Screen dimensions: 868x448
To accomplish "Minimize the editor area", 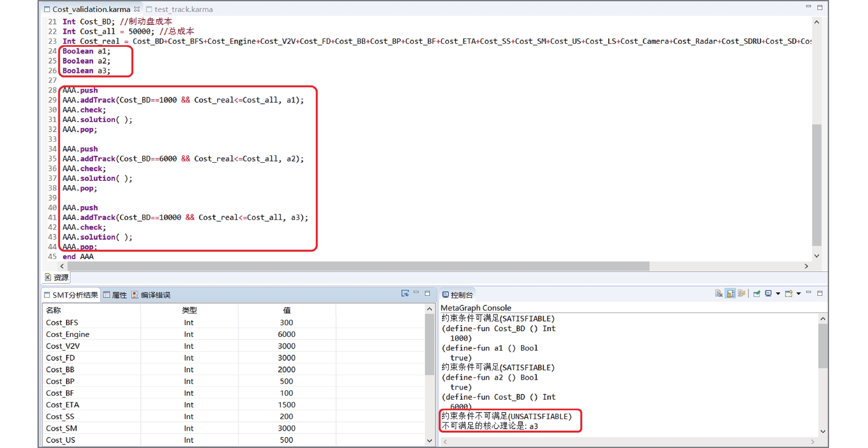I will (808, 6).
